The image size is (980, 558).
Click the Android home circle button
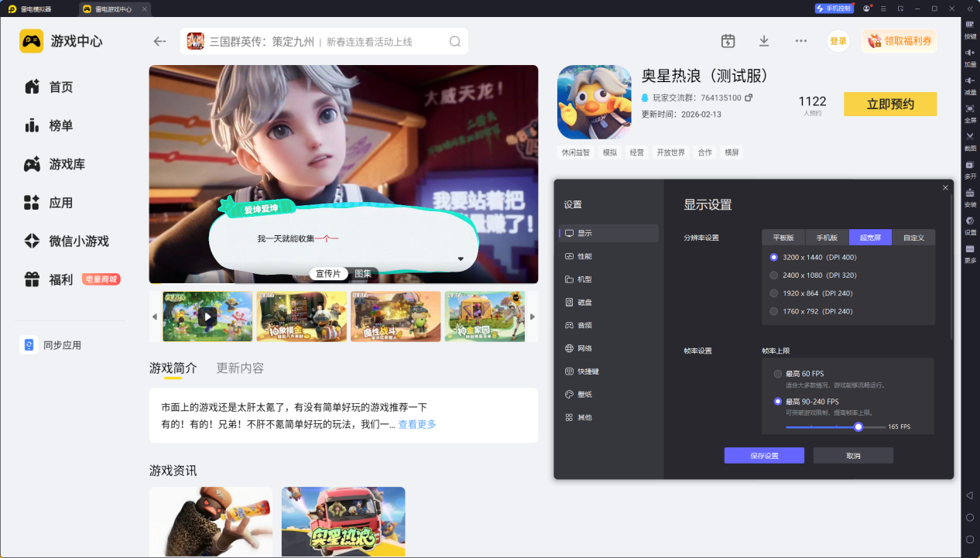click(x=969, y=517)
